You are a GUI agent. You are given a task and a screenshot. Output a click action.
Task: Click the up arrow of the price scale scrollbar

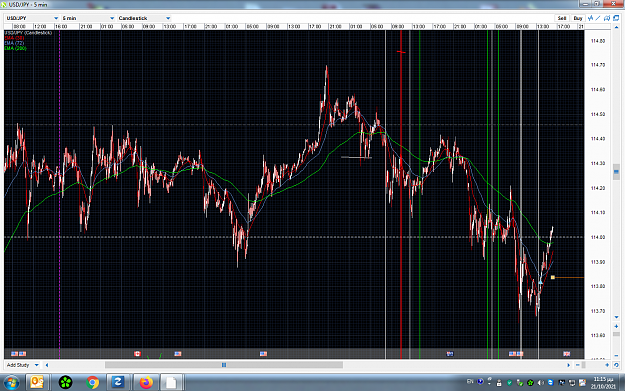(616, 27)
